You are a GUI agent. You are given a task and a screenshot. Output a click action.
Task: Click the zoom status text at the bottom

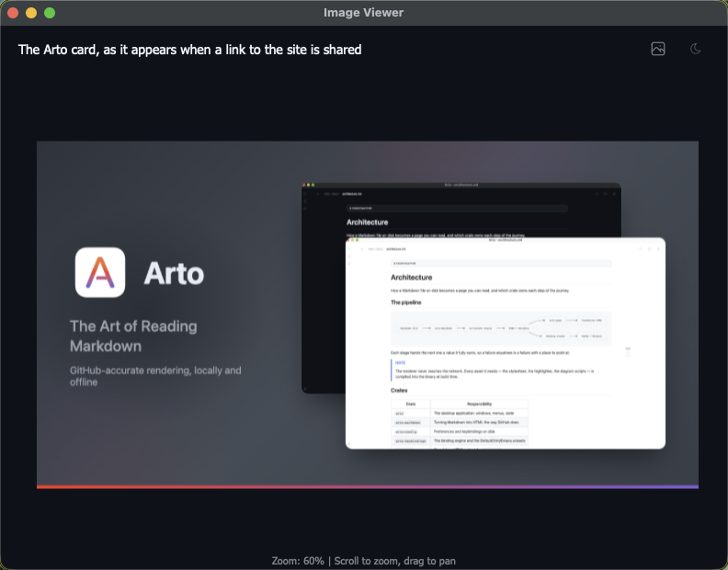(x=363, y=561)
